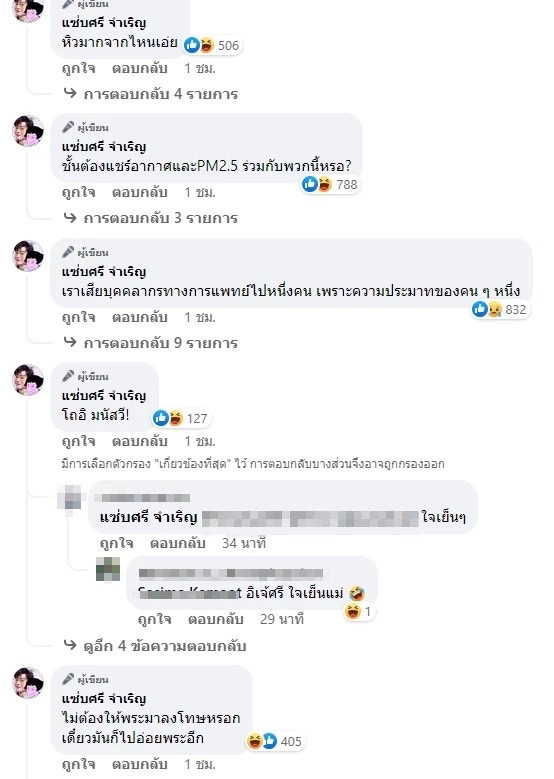This screenshot has height=779, width=554.
Task: Reply to the โถอิ มนัสวี comment
Action: click(x=140, y=441)
